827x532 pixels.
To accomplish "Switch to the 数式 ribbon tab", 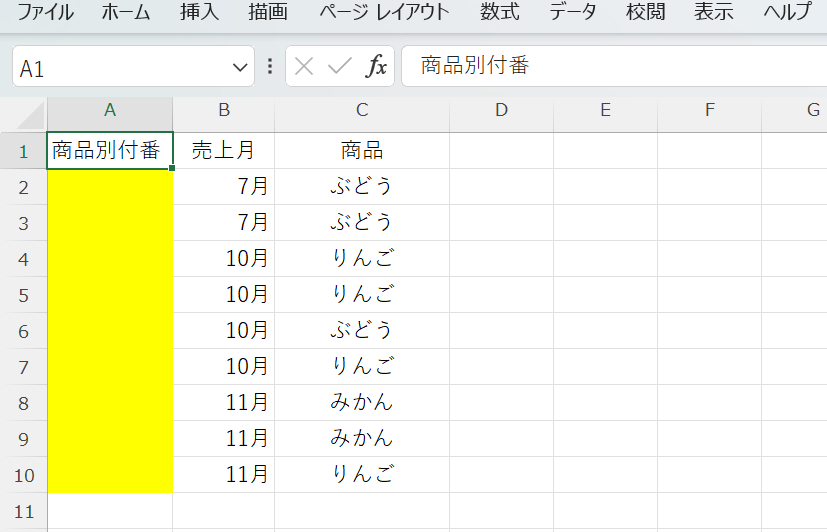I will point(499,13).
